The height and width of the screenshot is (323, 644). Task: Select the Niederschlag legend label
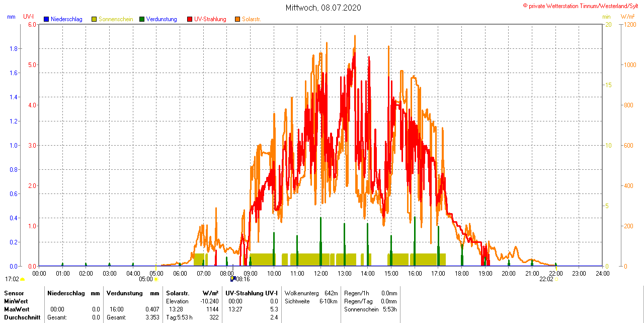pos(66,19)
